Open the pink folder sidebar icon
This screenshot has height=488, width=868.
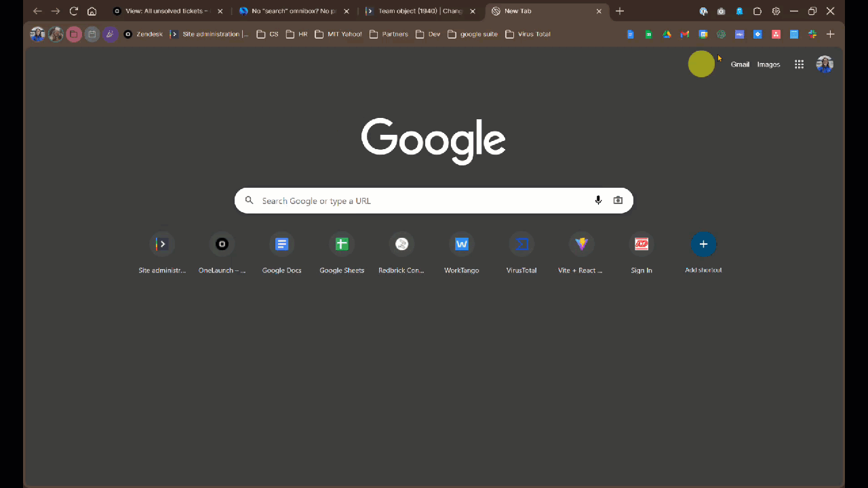click(74, 34)
